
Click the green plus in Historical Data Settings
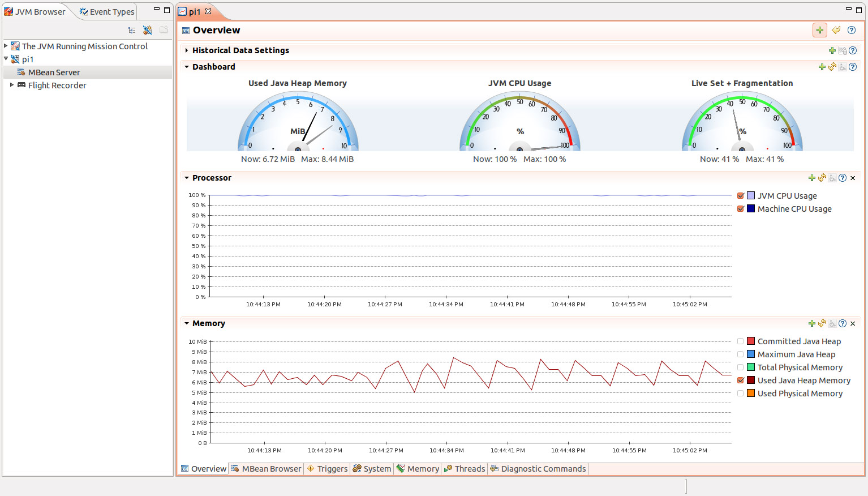832,50
